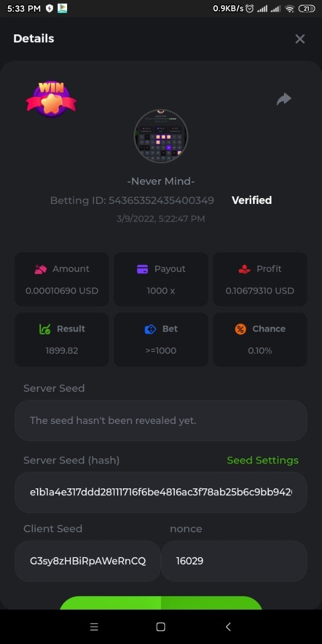The height and width of the screenshot is (644, 322).
Task: Click the Client Seed field
Action: [87, 561]
